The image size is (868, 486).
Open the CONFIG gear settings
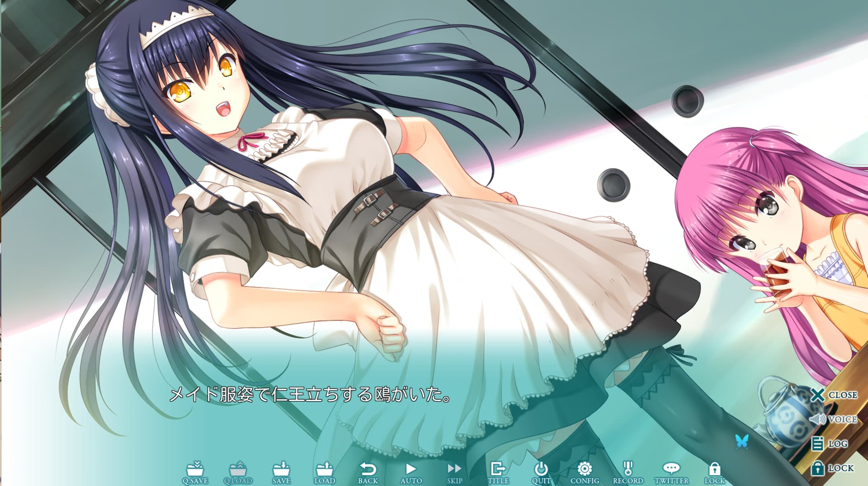(585, 473)
